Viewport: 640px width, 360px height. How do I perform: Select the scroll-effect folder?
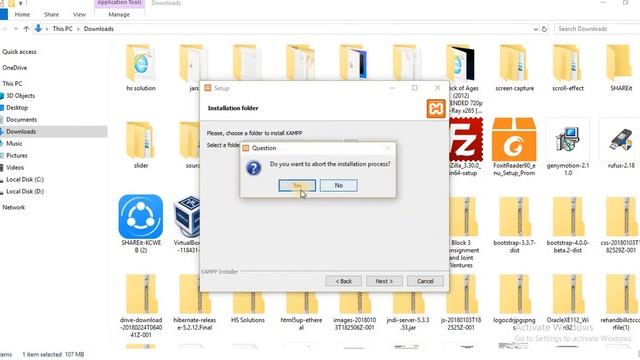tap(568, 63)
